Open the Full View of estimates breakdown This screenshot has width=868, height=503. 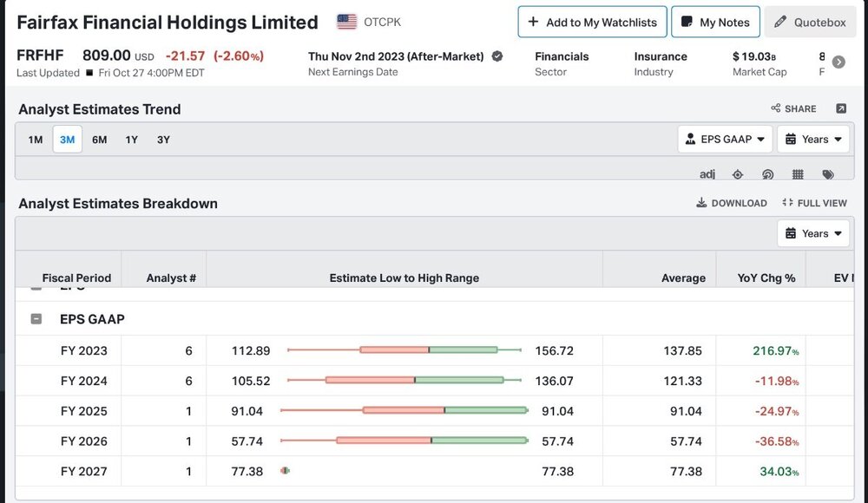pyautogui.click(x=814, y=203)
